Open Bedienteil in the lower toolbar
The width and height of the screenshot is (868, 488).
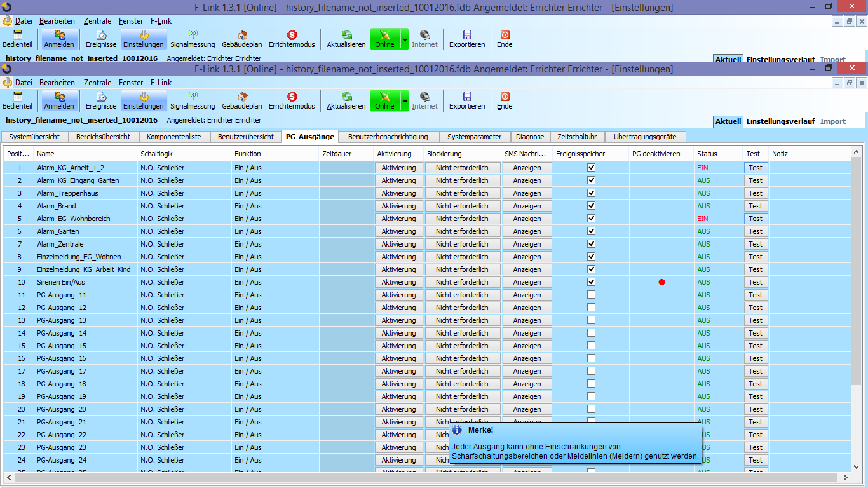coord(17,100)
